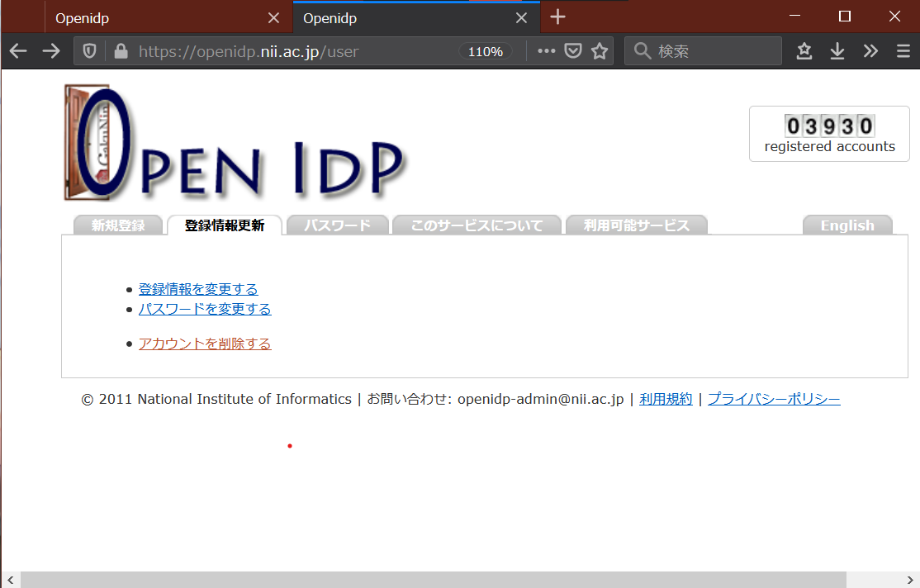Open the 利用可能サービス tab
The image size is (920, 588).
(x=637, y=225)
